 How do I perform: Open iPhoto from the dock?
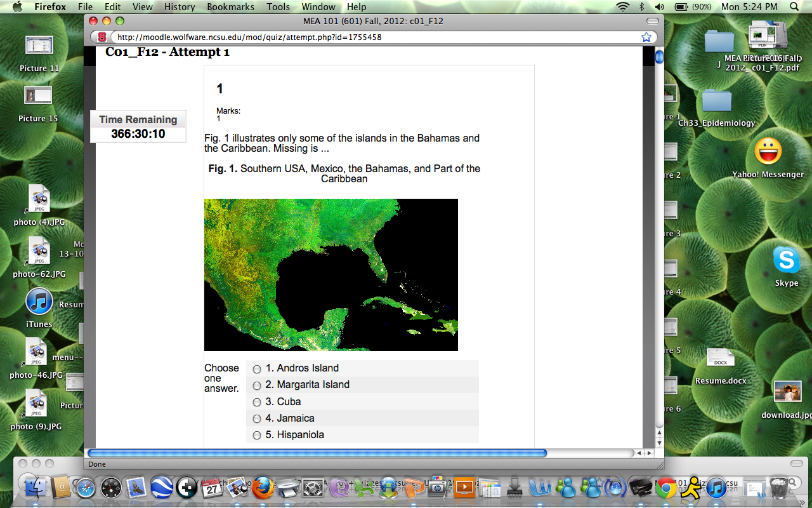[237, 487]
